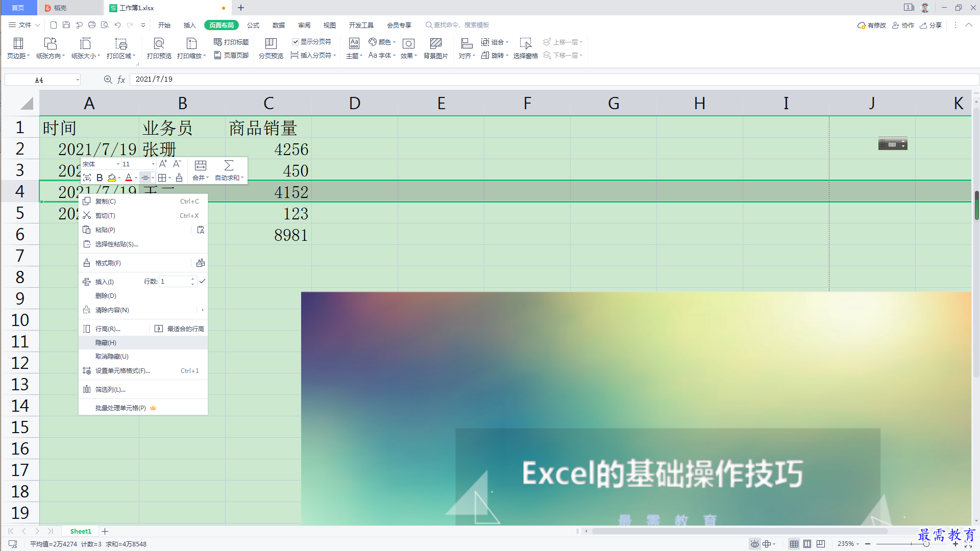Image resolution: width=980 pixels, height=551 pixels.
Task: Open the Page Margins (页边距) tool
Action: 18,48
